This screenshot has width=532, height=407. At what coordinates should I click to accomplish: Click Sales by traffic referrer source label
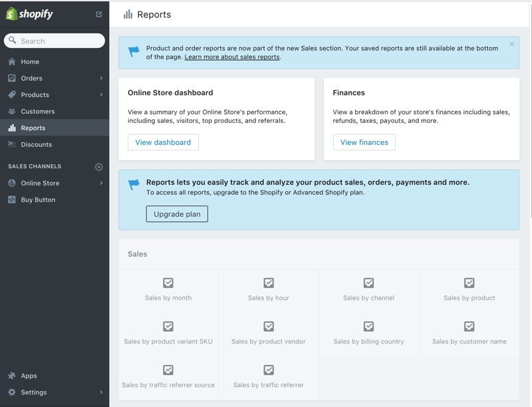click(x=168, y=385)
